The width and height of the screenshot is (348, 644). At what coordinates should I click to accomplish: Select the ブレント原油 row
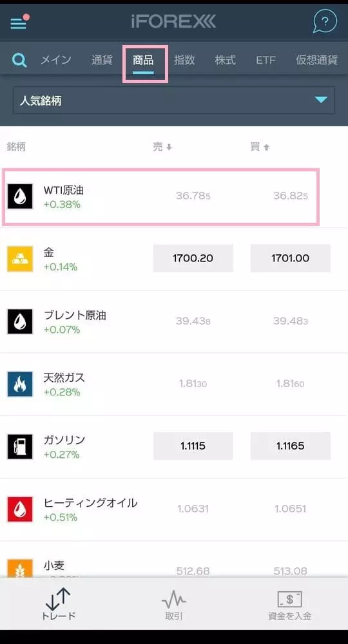click(x=174, y=321)
